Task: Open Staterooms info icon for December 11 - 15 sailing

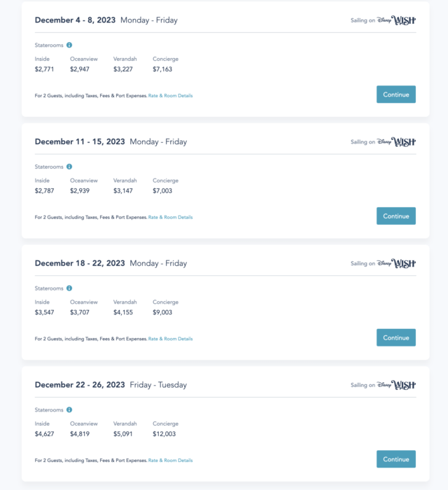Action: (69, 167)
